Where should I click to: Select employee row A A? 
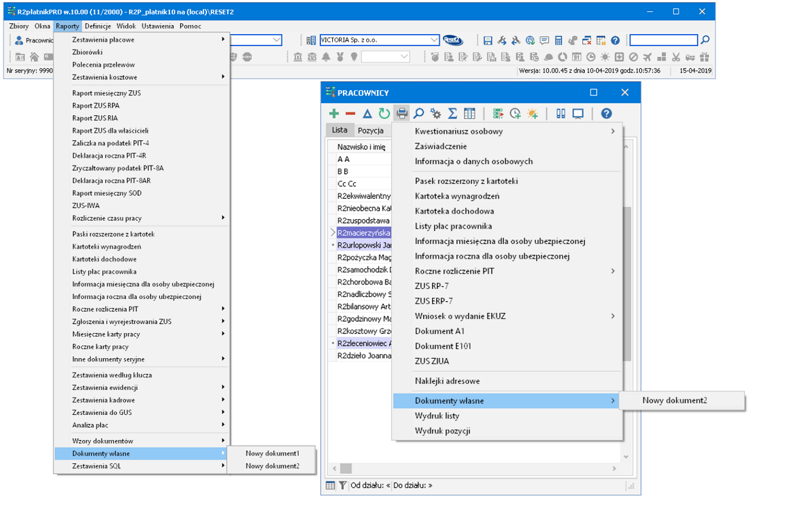coord(360,159)
